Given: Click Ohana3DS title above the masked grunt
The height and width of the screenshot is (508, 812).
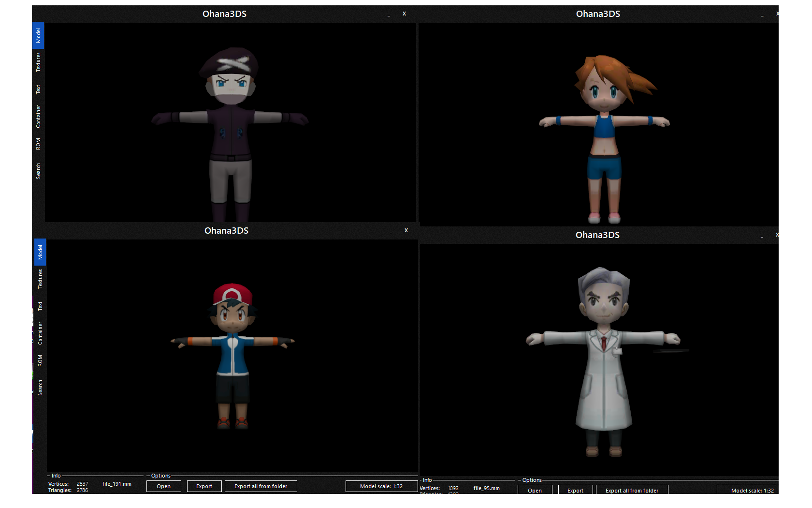Looking at the screenshot, I should click(225, 14).
